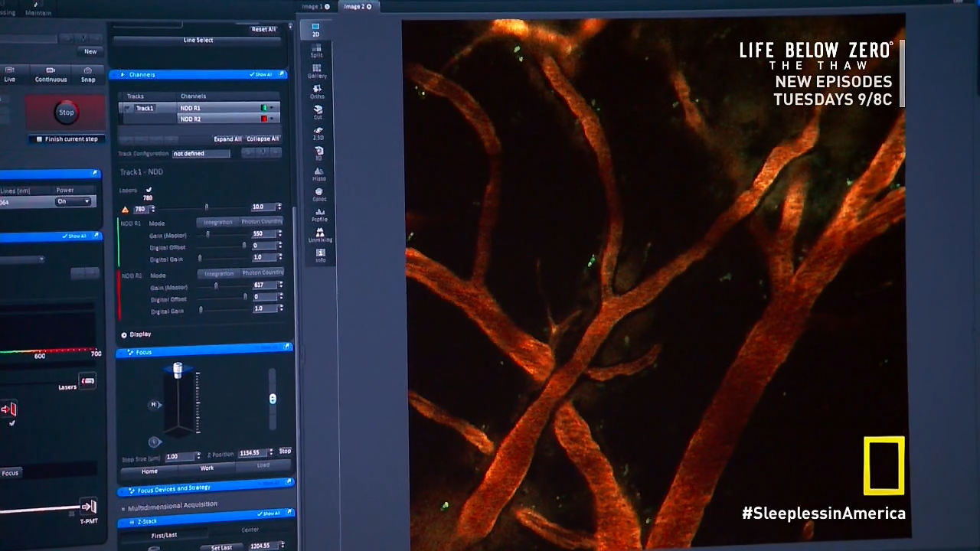Image resolution: width=980 pixels, height=551 pixels.
Task: Start Continuous scanning
Action: coord(51,75)
